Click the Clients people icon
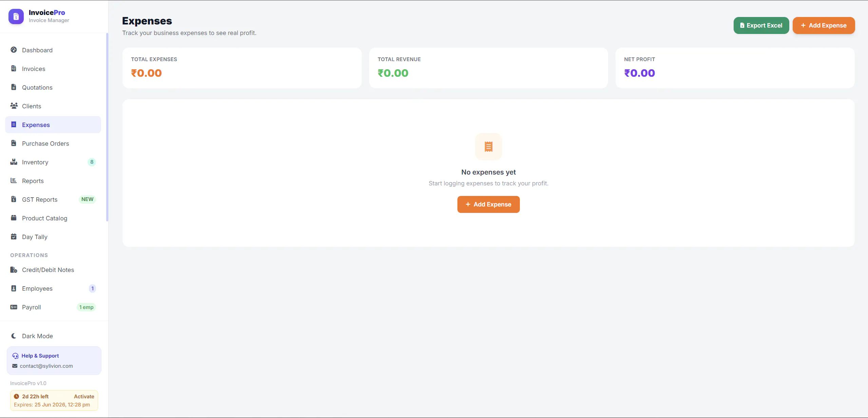The height and width of the screenshot is (418, 868). 14,106
